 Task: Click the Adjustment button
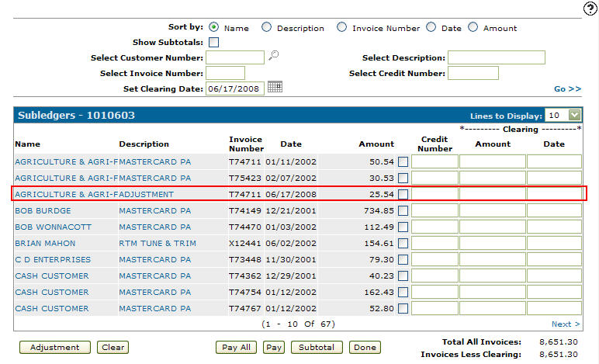coord(55,348)
